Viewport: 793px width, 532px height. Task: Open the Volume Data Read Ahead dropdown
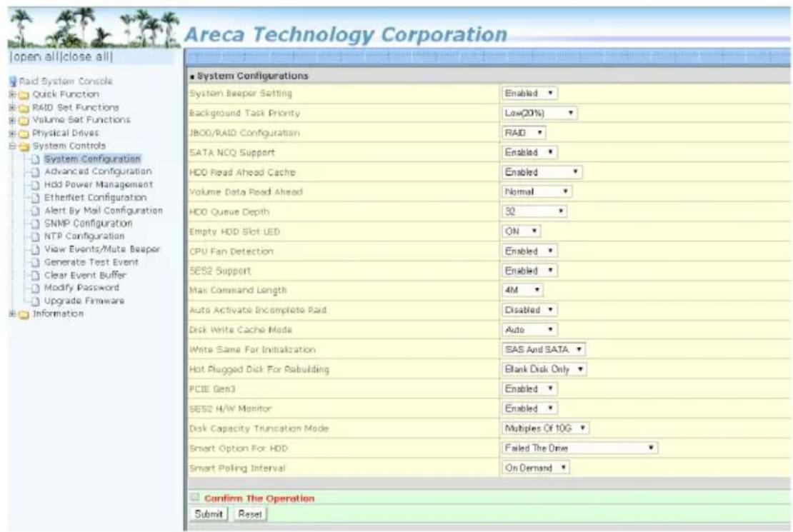pyautogui.click(x=537, y=191)
